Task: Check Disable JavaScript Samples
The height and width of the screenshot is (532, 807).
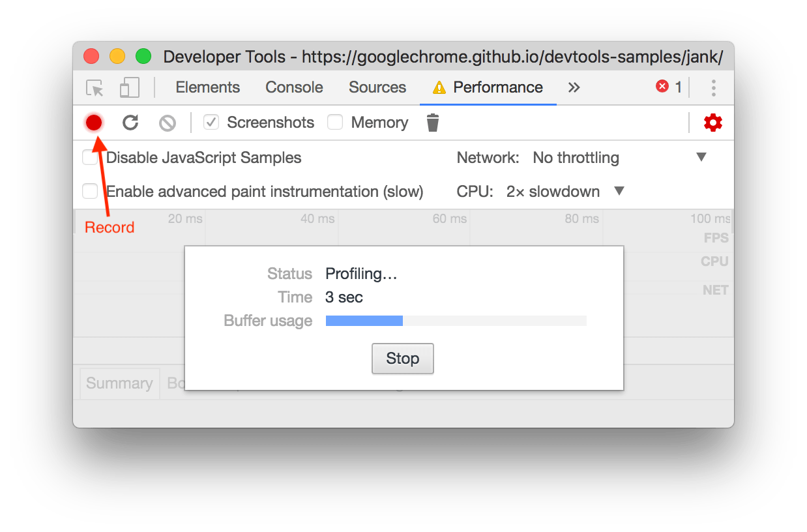Action: (90, 157)
